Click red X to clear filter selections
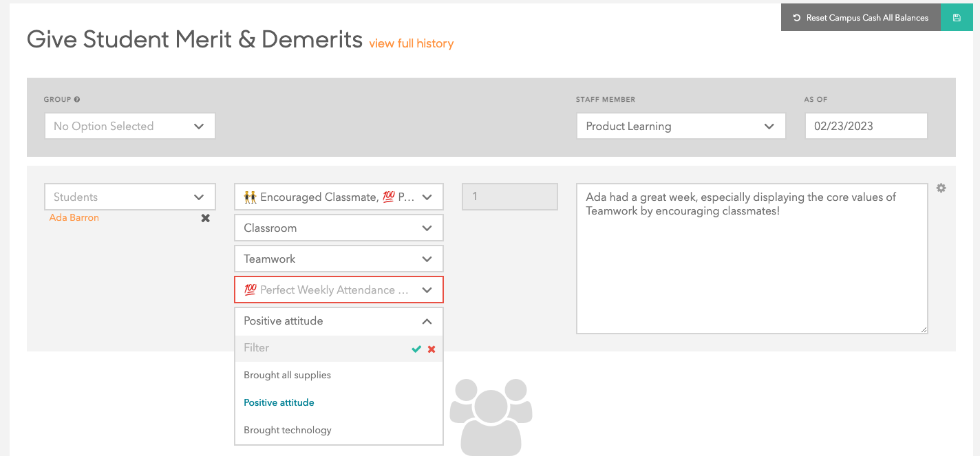The width and height of the screenshot is (980, 456). (x=432, y=349)
